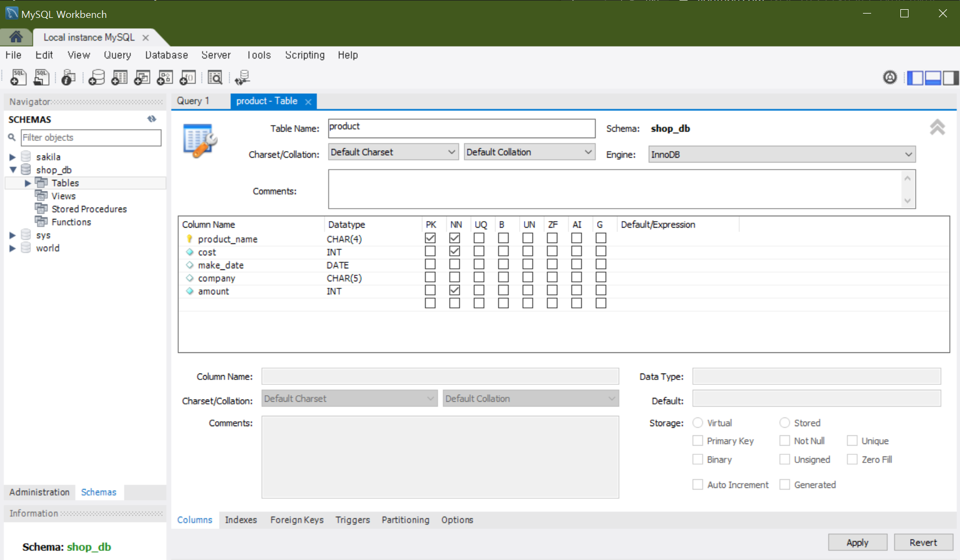Refresh the schemas list icon

pyautogui.click(x=152, y=119)
